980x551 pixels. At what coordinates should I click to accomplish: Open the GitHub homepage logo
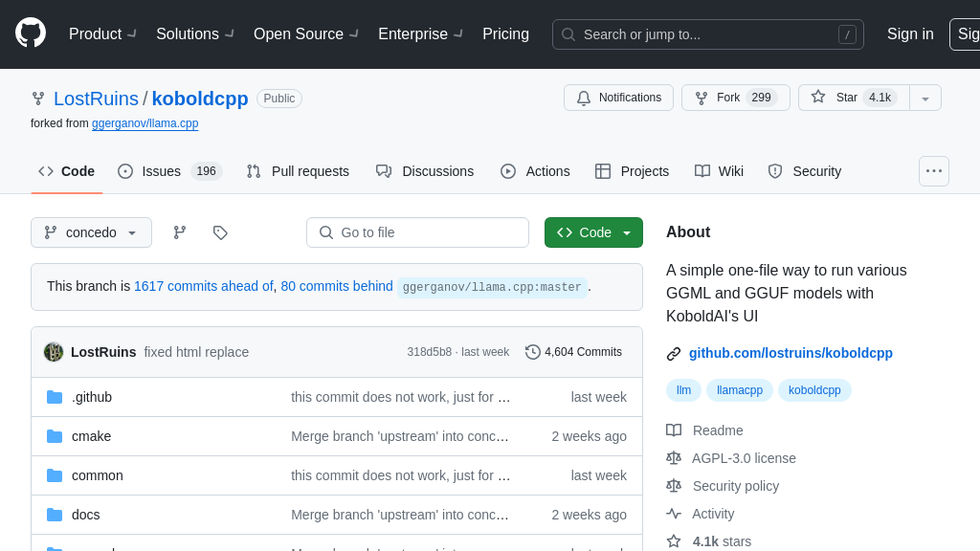click(31, 33)
